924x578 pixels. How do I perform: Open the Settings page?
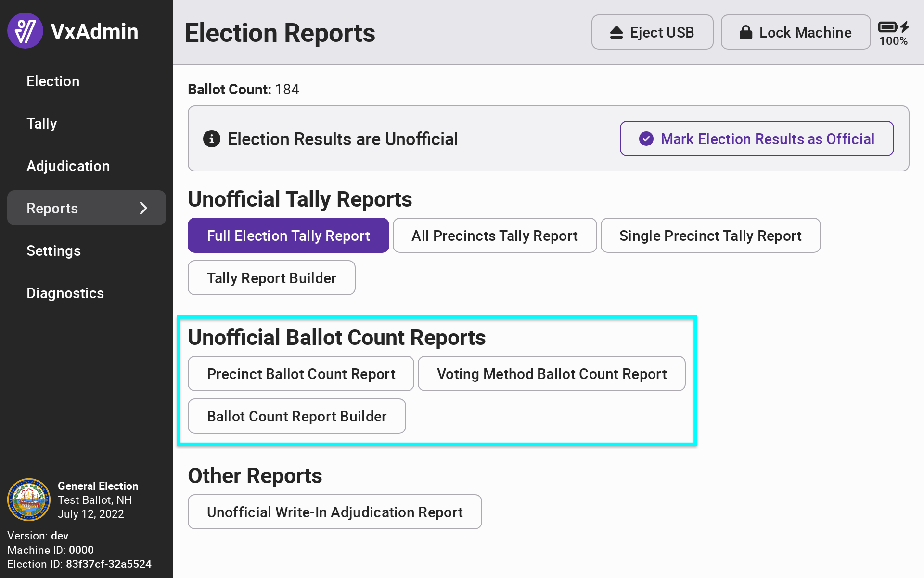pyautogui.click(x=53, y=250)
